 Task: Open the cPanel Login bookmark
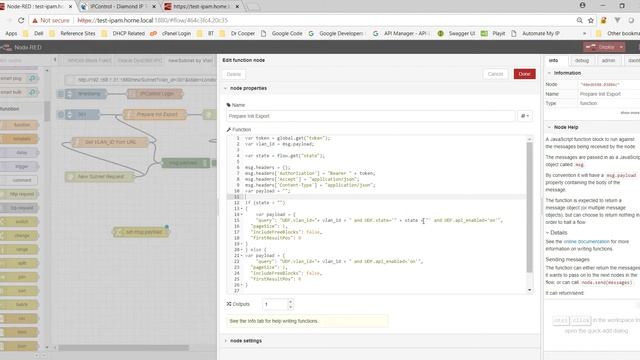pyautogui.click(x=171, y=33)
